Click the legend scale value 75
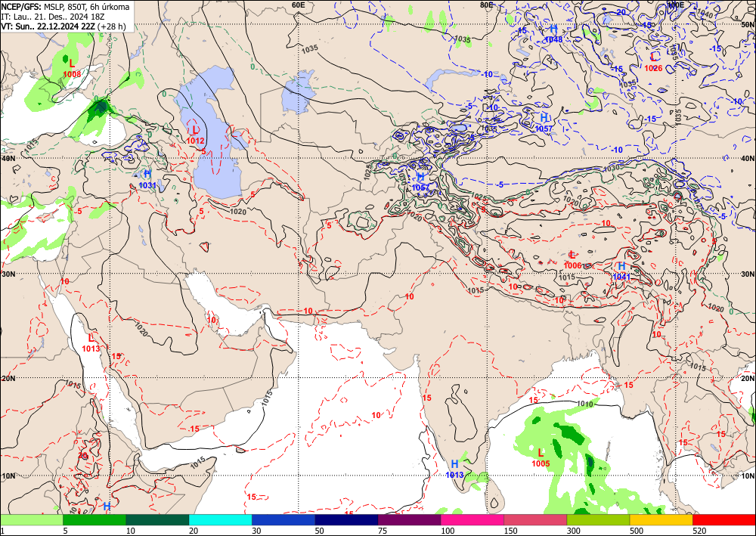This screenshot has width=756, height=536. [x=383, y=531]
